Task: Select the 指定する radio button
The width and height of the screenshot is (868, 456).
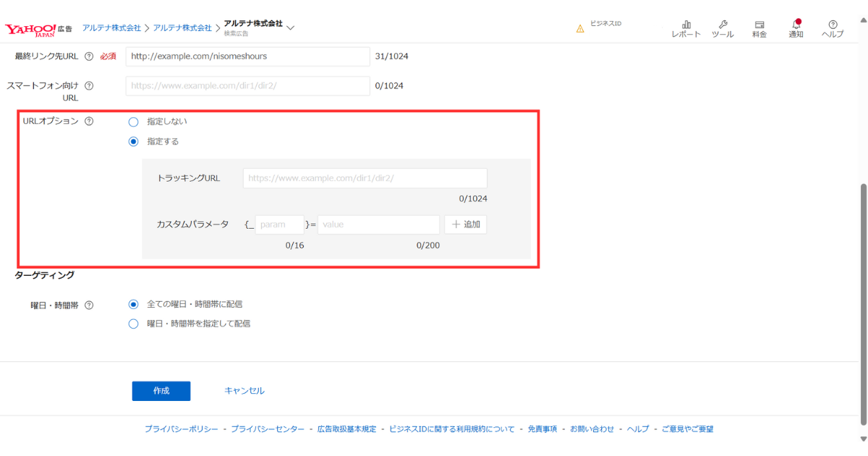Action: [133, 142]
